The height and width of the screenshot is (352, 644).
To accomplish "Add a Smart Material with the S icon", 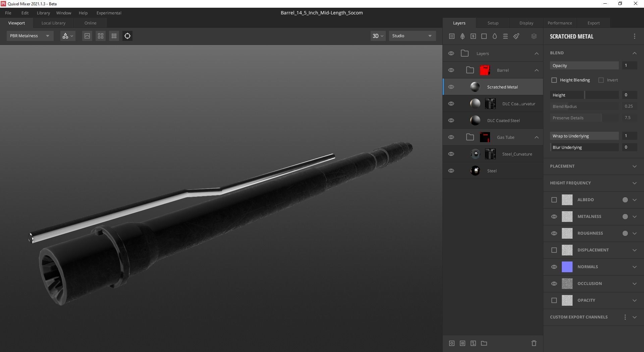I will 473,36.
